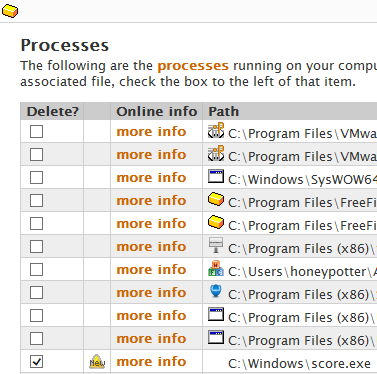Viewport: 377px width, 374px height.
Task: Click the Path column header
Action: [224, 111]
